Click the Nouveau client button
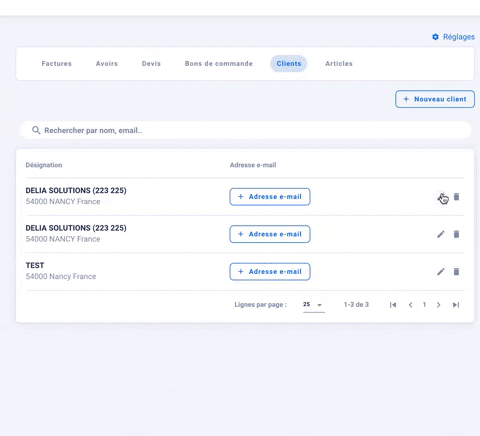 point(435,99)
